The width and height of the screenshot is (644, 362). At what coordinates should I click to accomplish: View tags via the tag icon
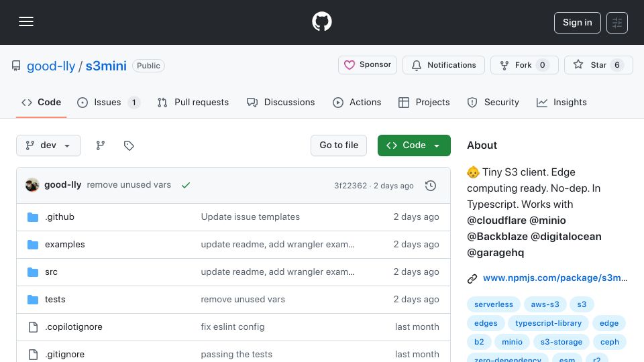129,145
